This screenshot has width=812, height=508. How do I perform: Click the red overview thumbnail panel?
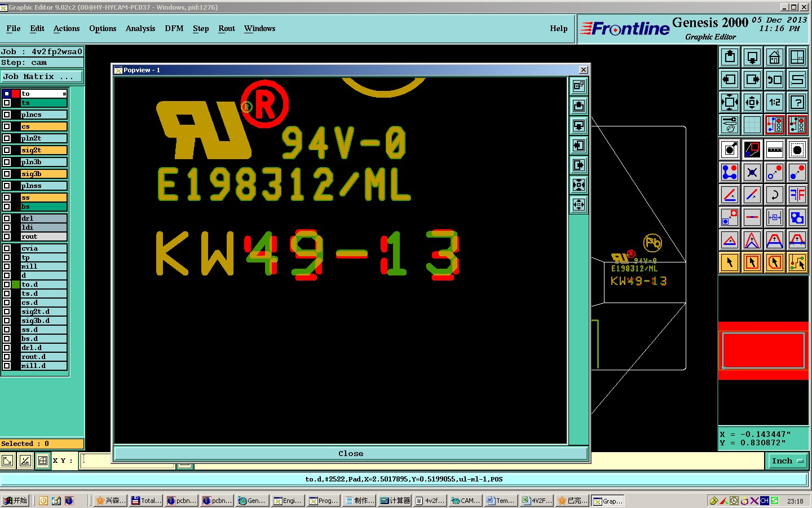764,351
